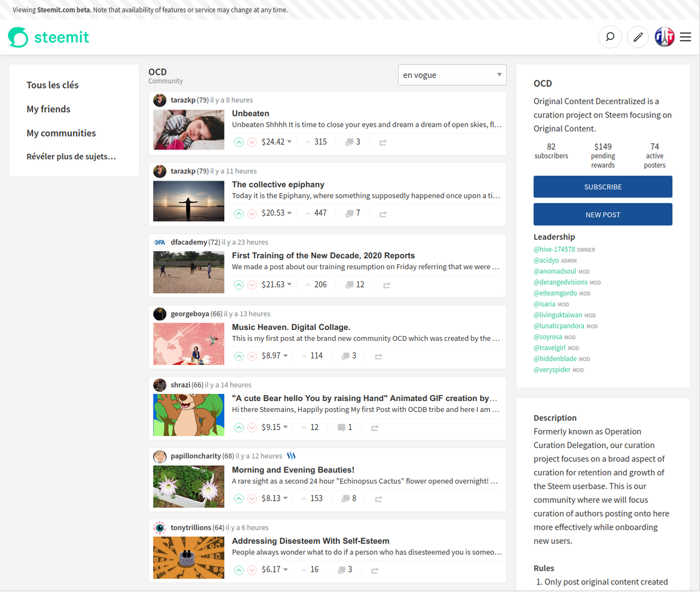Click the sleeping child thumbnail
The width and height of the screenshot is (700, 592).
189,130
